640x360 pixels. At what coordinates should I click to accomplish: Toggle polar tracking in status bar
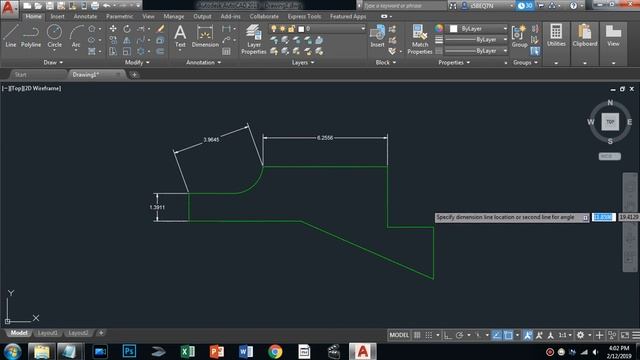[459, 335]
